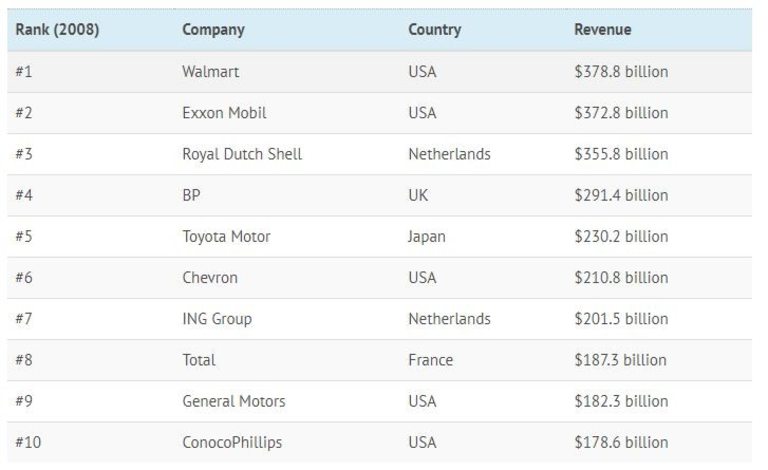This screenshot has height=470, width=768.
Task: Select the ING Group cell
Action: 217,319
